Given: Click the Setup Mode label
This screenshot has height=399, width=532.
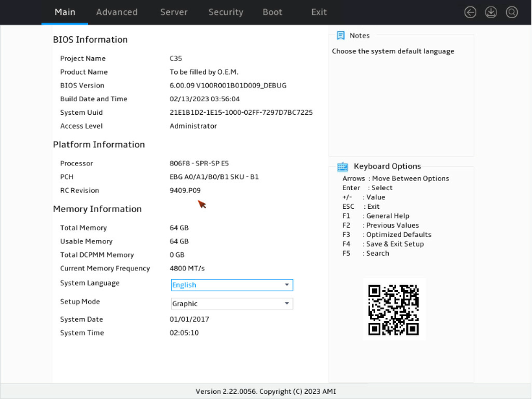Looking at the screenshot, I should point(80,302).
